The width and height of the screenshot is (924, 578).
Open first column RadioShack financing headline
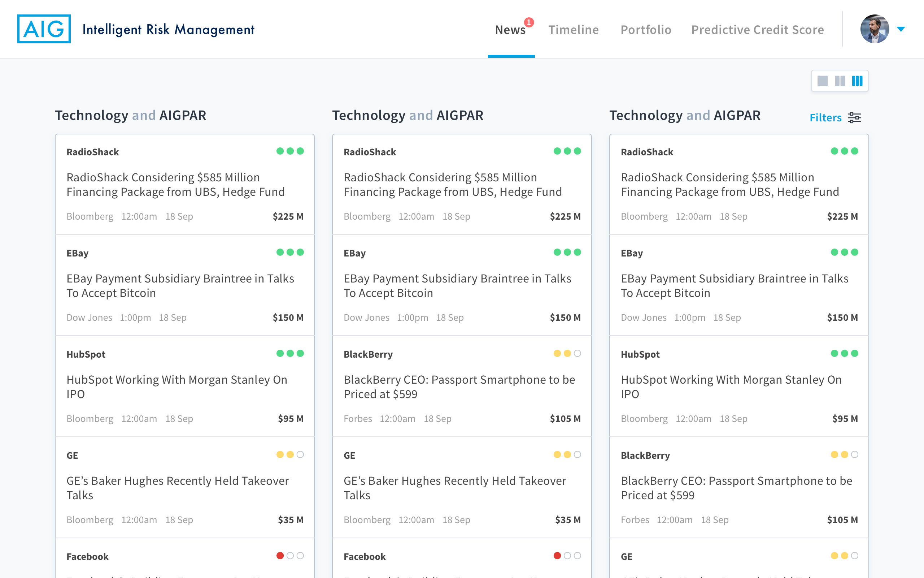(x=176, y=185)
